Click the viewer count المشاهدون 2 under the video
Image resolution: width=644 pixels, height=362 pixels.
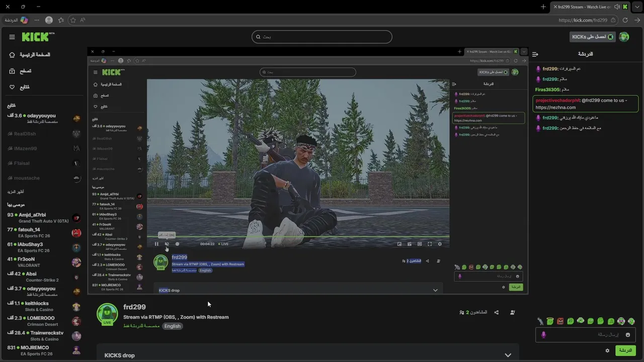tap(473, 312)
